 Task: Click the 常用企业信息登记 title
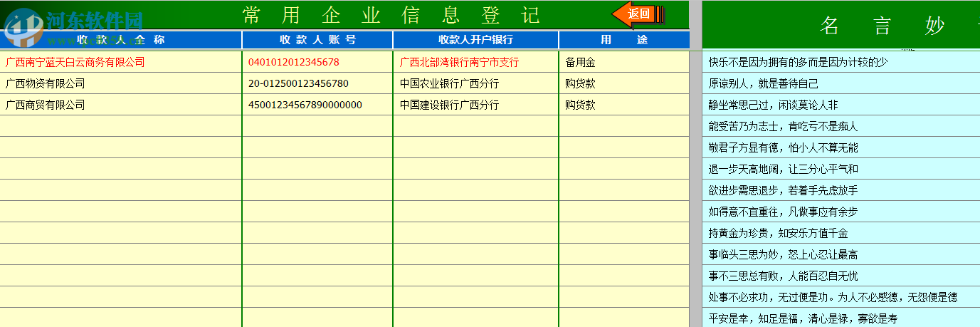(x=391, y=14)
